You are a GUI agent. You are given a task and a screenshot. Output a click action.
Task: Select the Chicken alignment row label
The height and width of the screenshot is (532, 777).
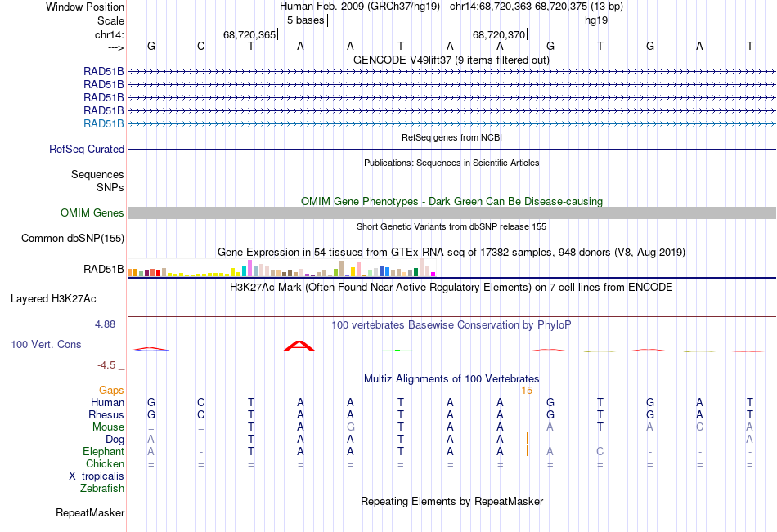[x=105, y=463]
